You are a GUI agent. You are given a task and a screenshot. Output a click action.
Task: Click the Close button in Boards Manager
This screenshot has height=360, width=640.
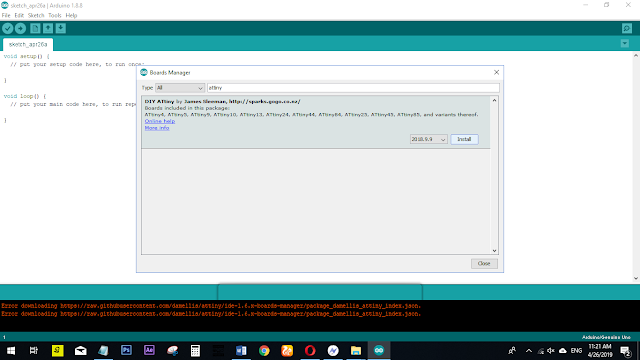[x=484, y=264]
